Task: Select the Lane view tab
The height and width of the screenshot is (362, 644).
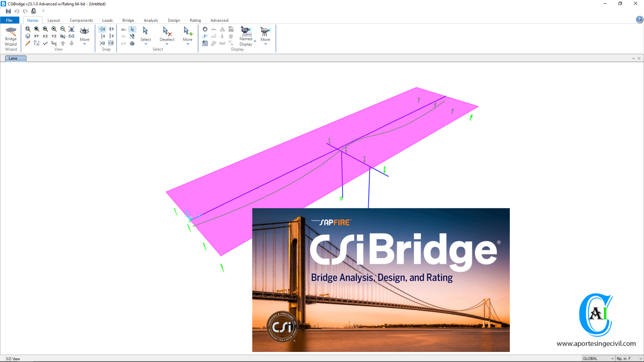Action: [16, 58]
